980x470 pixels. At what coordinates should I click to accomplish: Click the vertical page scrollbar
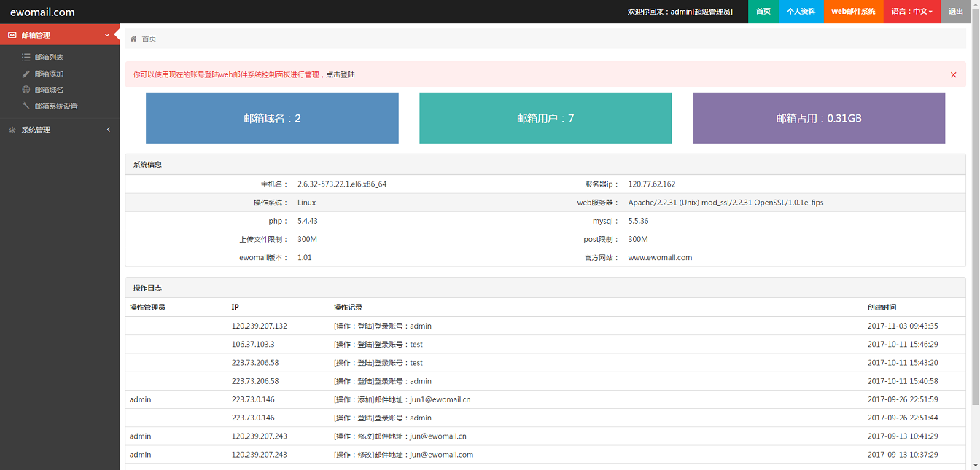(975, 219)
